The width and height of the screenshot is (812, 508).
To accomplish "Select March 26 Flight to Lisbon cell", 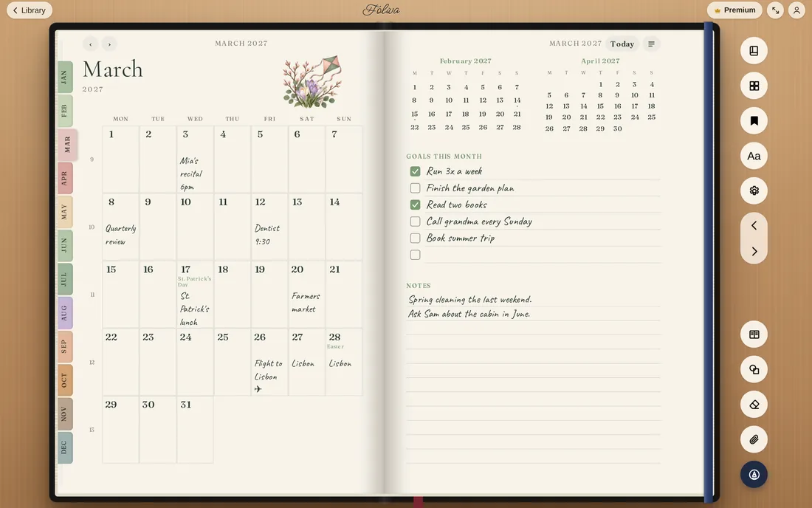I will 269,362.
